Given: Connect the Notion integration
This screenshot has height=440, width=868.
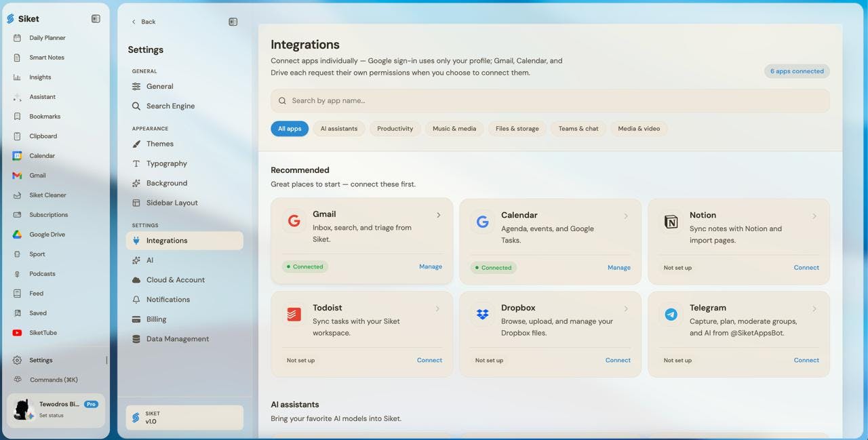Looking at the screenshot, I should 806,268.
